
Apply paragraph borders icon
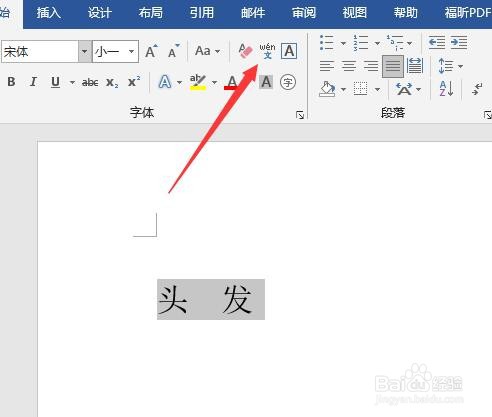click(x=361, y=89)
